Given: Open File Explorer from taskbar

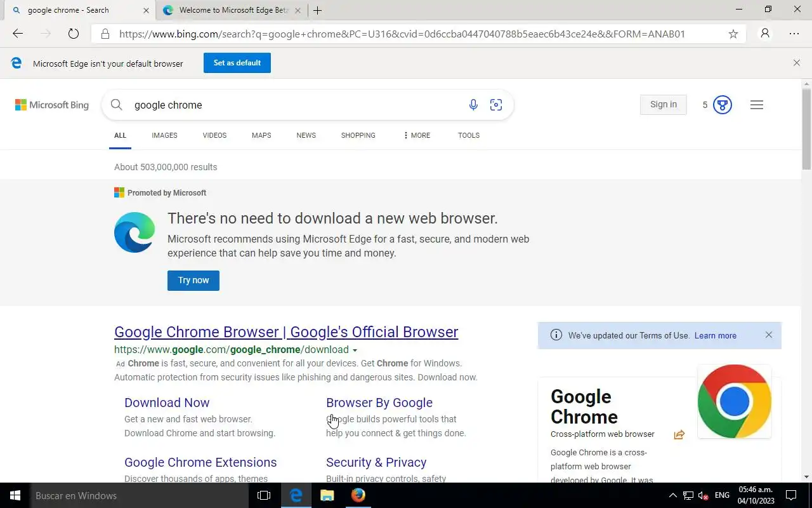Looking at the screenshot, I should (327, 495).
